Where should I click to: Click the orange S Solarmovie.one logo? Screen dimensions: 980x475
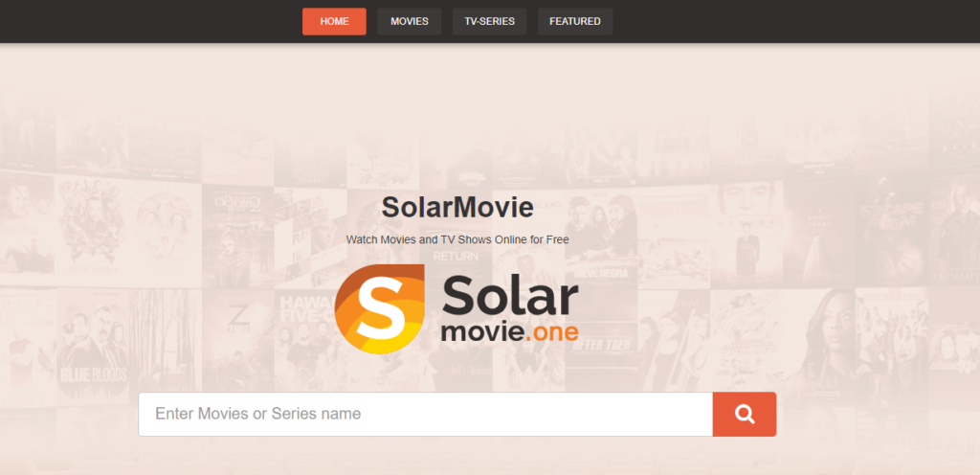tap(380, 308)
